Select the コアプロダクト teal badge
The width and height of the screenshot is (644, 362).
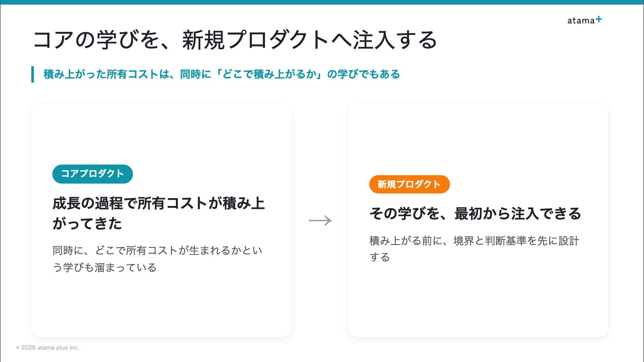[93, 174]
